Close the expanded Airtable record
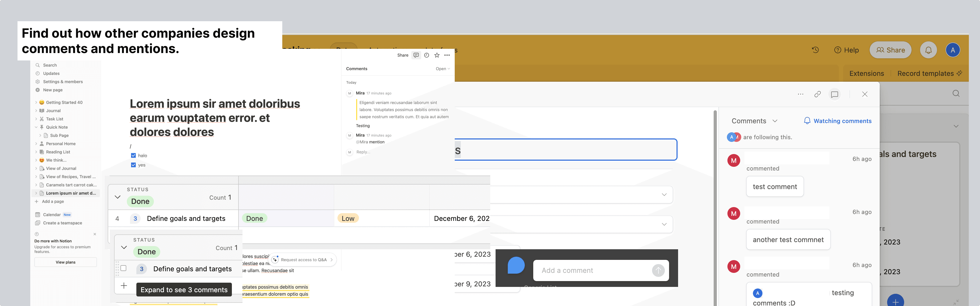Image resolution: width=980 pixels, height=306 pixels. click(x=865, y=94)
